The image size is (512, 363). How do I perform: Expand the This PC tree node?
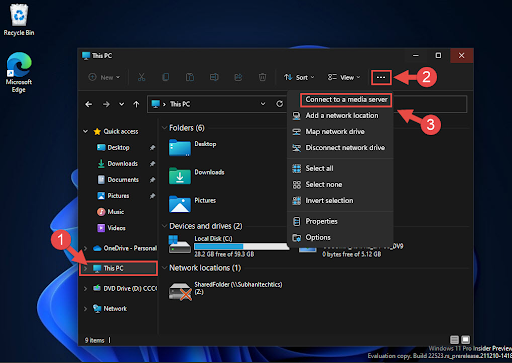[86, 268]
